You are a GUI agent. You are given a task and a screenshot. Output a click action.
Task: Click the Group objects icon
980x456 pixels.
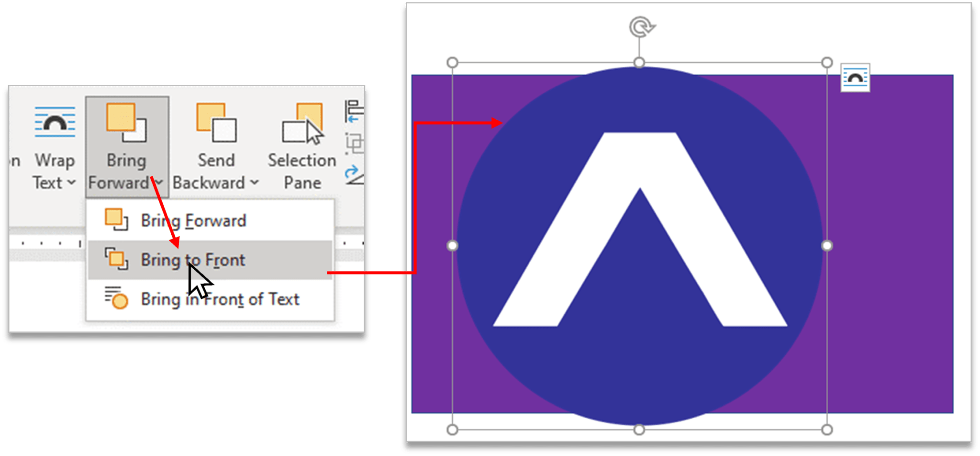point(354,143)
